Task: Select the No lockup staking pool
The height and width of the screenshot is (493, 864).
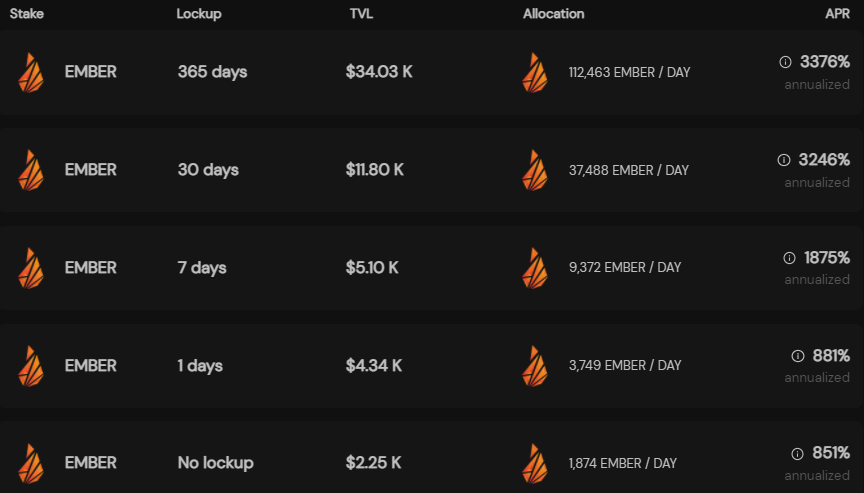Action: [432, 458]
